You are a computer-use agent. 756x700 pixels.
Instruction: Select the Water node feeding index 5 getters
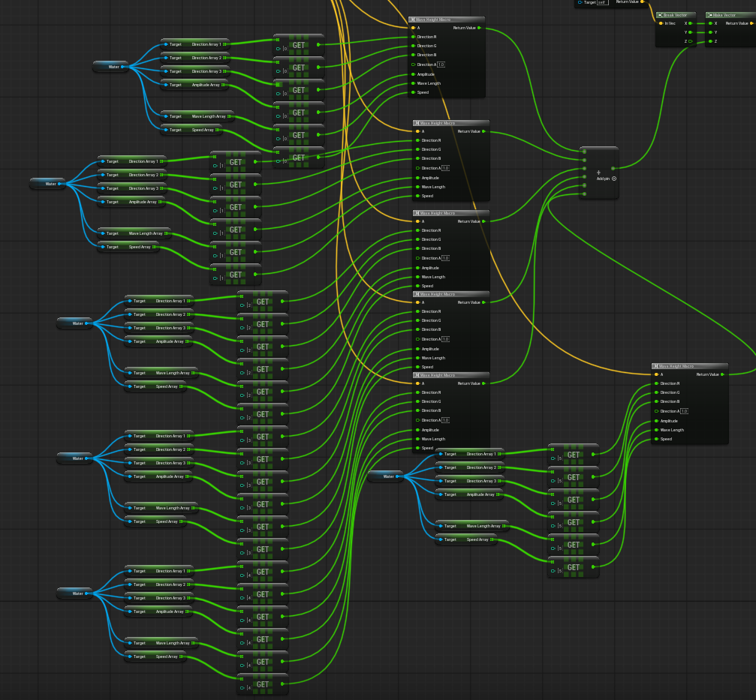[x=386, y=476]
